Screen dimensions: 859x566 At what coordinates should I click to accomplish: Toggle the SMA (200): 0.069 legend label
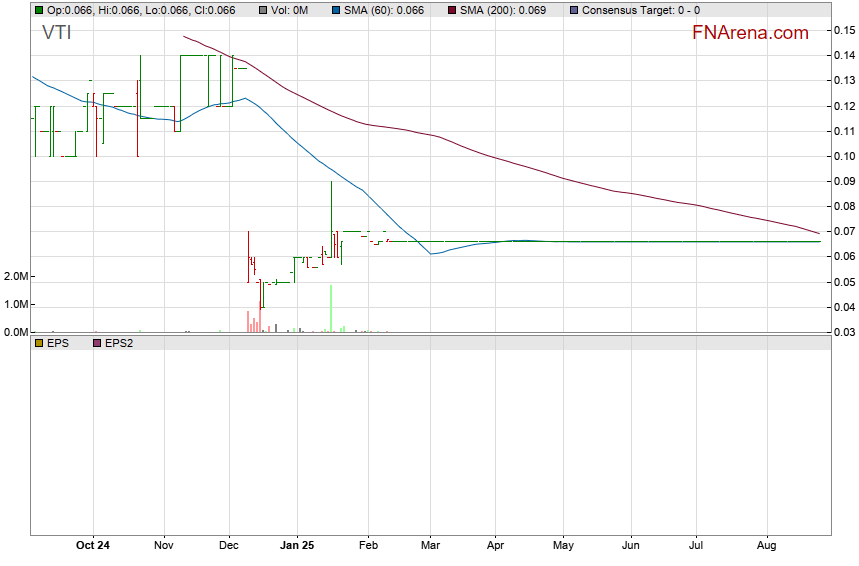point(503,10)
